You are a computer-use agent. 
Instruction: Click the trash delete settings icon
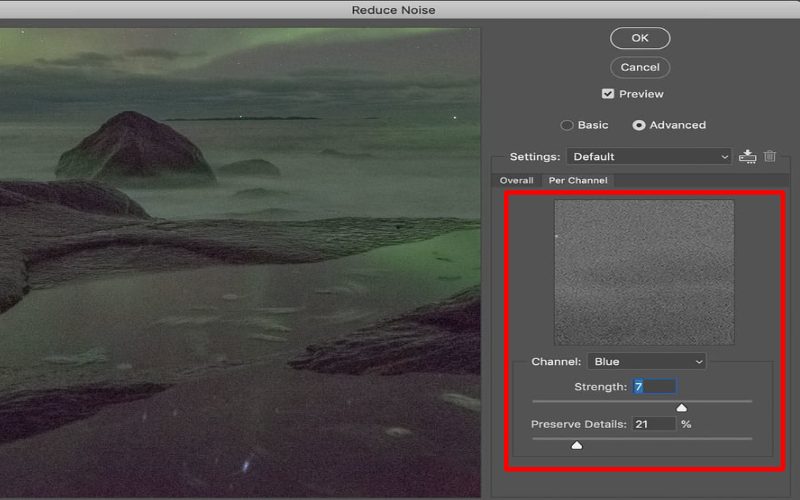tap(770, 156)
